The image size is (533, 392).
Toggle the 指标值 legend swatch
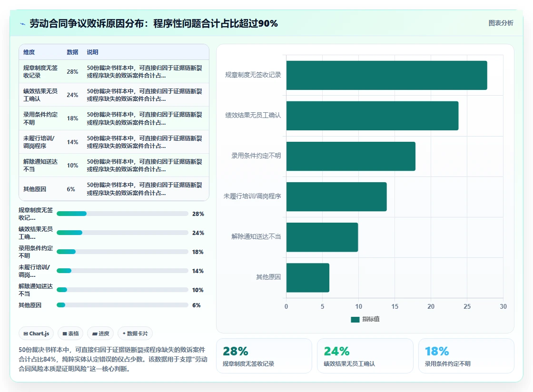355,319
